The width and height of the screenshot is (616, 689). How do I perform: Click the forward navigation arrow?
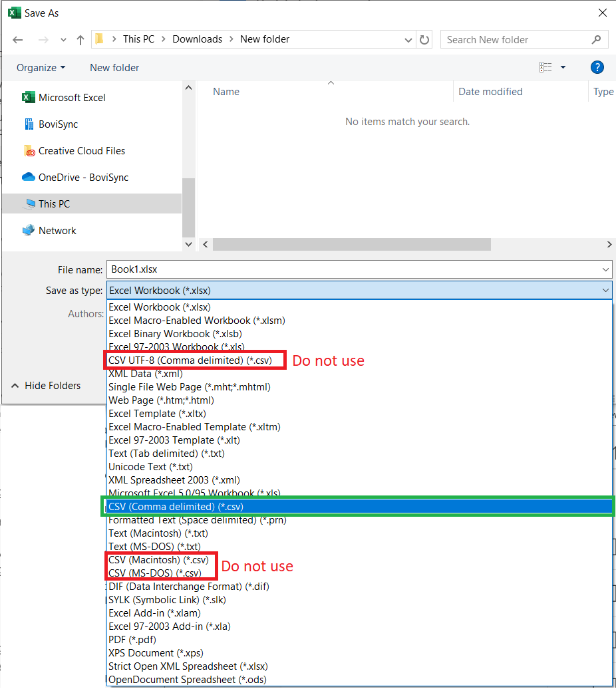click(x=43, y=40)
